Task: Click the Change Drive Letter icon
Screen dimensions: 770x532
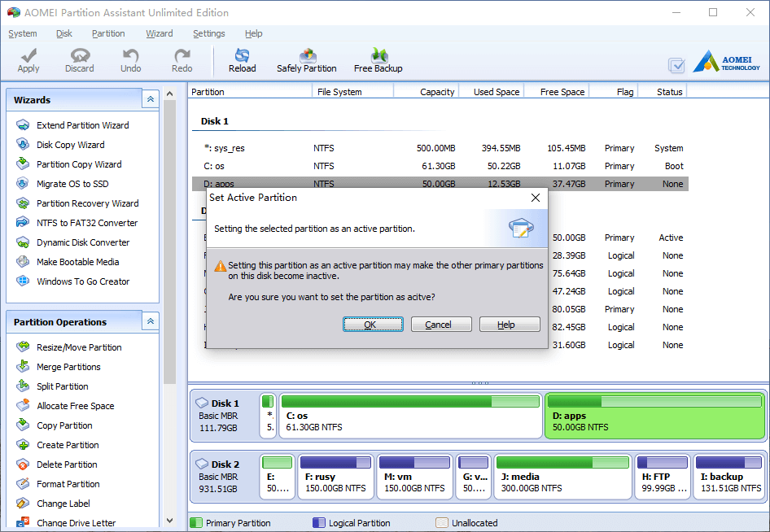Action: 23,523
